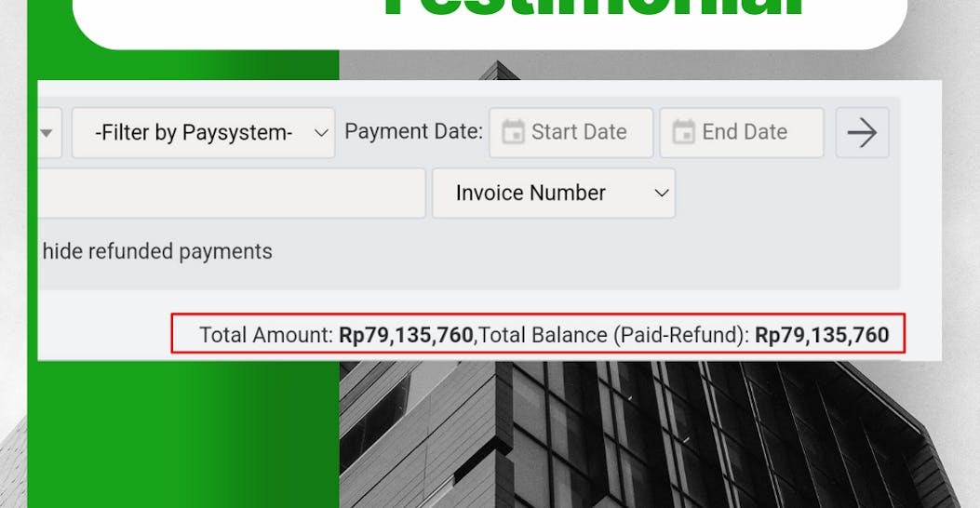980x508 pixels.
Task: Open the Filter by Paysystem dropdown
Action: click(203, 133)
